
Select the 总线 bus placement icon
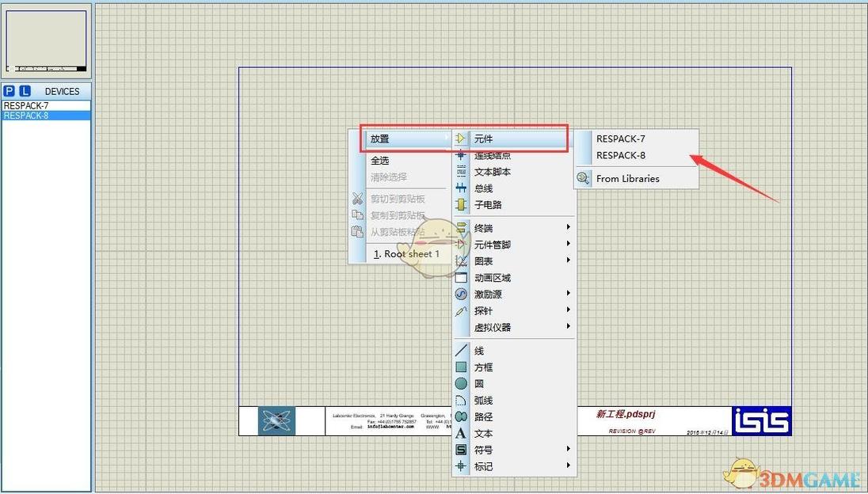point(461,188)
